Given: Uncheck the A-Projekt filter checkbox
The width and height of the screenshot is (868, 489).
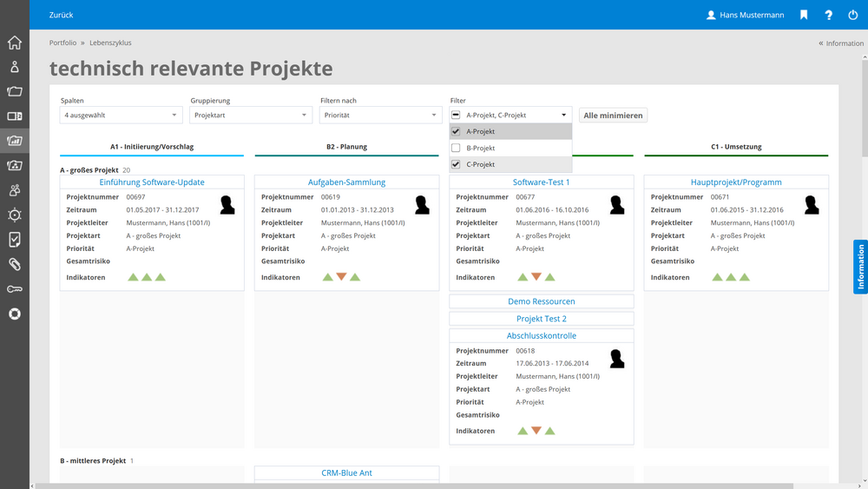Looking at the screenshot, I should coord(457,132).
